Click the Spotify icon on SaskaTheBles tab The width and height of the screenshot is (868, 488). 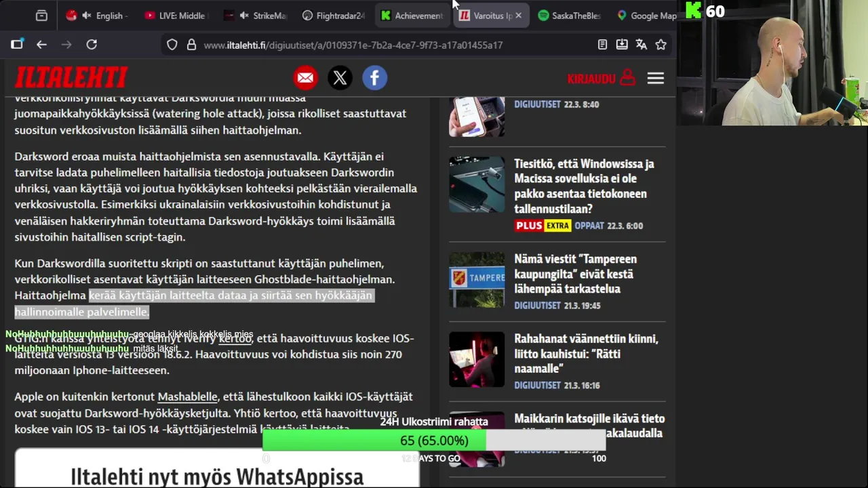[543, 16]
